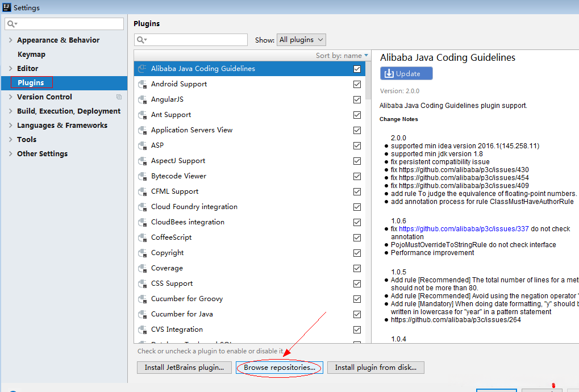Click the CSS Support plugin icon
The image size is (579, 392).
coord(142,283)
